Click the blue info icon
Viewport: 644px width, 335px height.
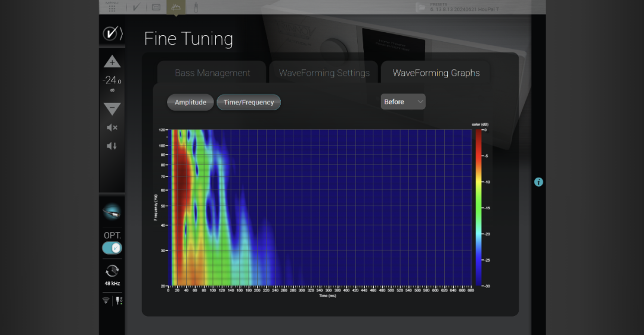tap(538, 182)
